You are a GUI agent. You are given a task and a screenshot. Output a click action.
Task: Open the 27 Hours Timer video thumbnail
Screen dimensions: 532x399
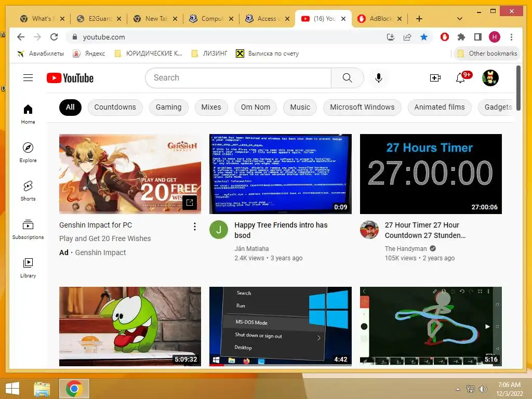pyautogui.click(x=431, y=174)
